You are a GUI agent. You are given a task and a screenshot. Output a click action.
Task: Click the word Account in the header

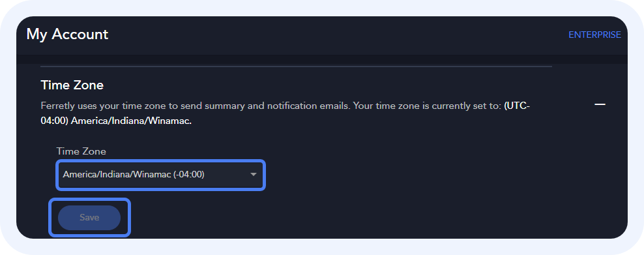(80, 35)
